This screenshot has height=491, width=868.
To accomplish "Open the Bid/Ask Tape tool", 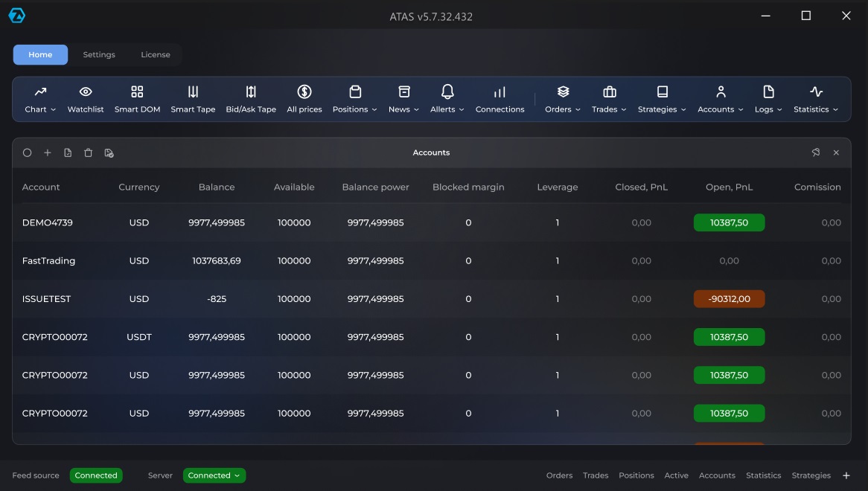I will [x=251, y=99].
